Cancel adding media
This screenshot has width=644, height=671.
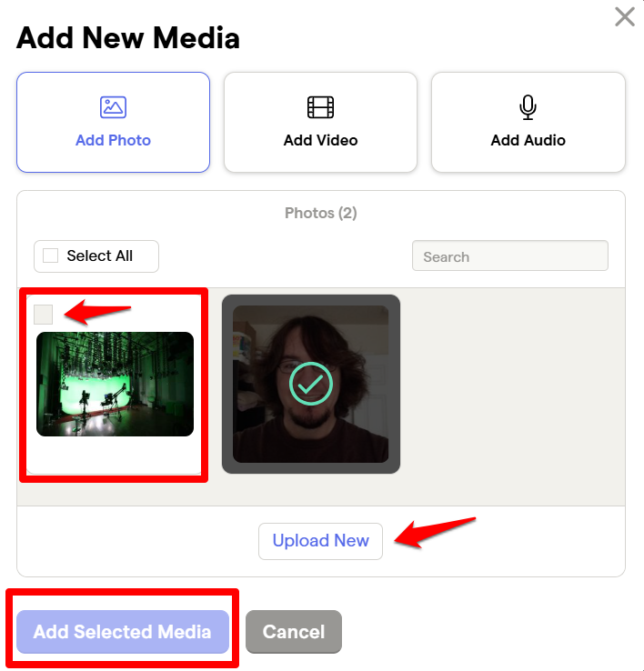pos(294,632)
